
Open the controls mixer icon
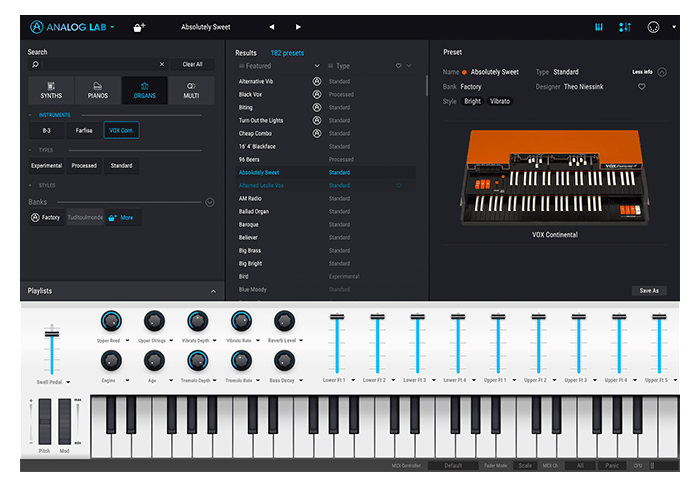coord(625,27)
